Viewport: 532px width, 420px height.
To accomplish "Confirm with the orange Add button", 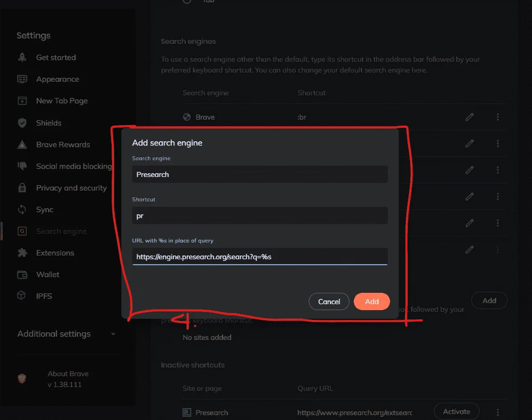I will tap(372, 301).
